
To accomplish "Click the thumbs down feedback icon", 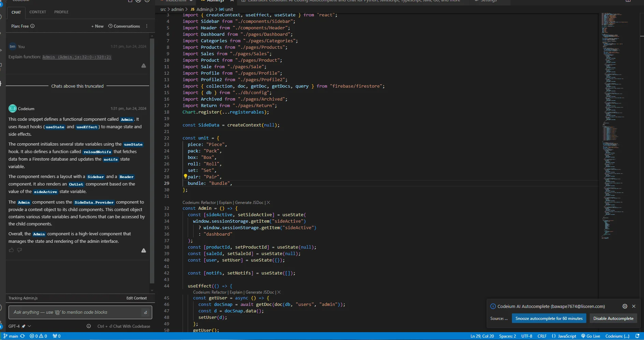I will tap(19, 250).
